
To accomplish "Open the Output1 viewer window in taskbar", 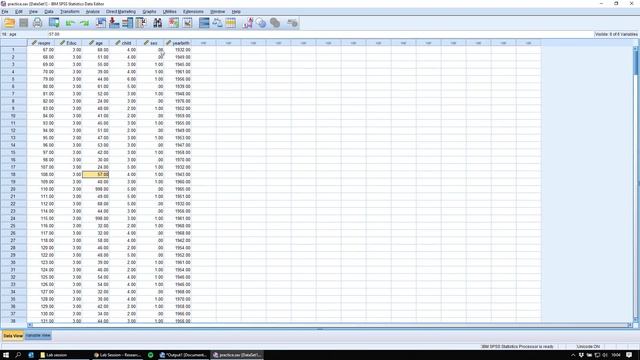I will point(183,355).
